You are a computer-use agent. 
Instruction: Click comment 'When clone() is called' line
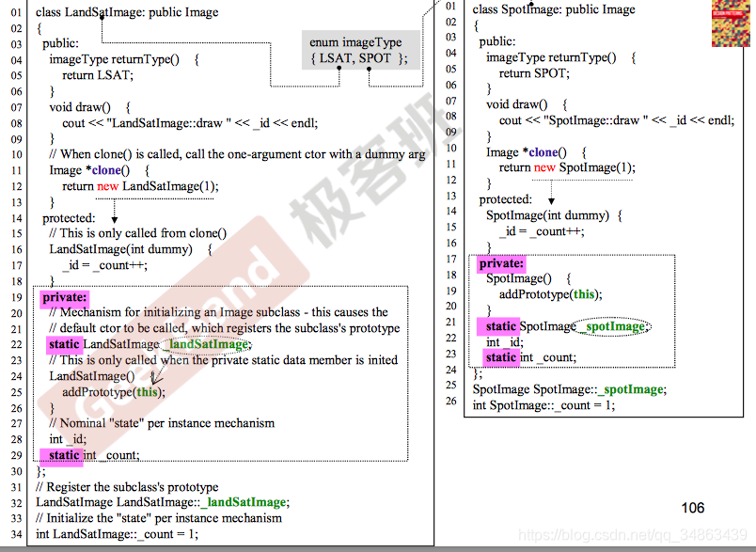237,154
